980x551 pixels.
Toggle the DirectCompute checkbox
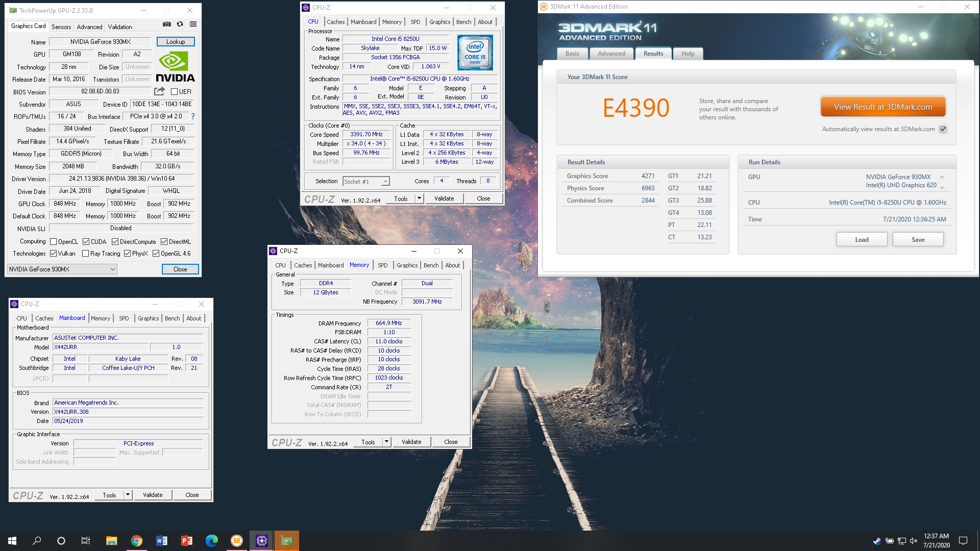tap(115, 242)
